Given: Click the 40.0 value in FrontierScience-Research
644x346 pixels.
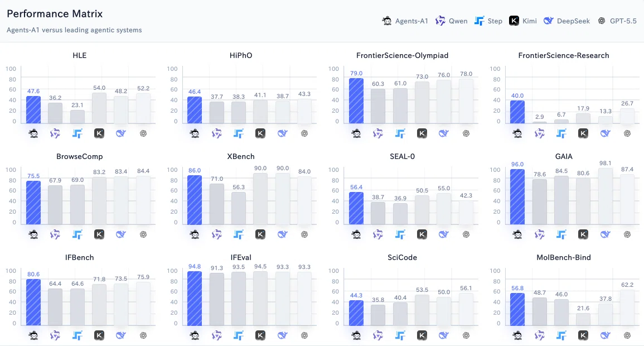Looking at the screenshot, I should (517, 96).
